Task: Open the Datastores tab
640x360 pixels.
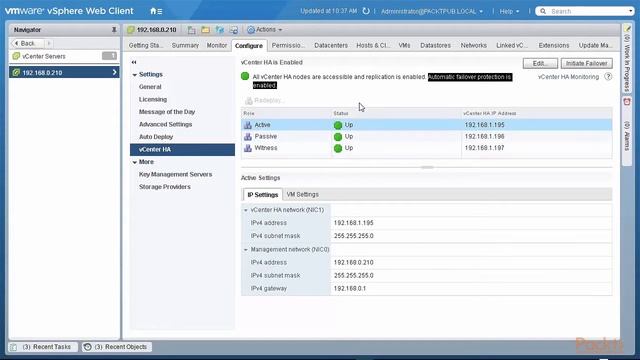Action: coord(436,45)
